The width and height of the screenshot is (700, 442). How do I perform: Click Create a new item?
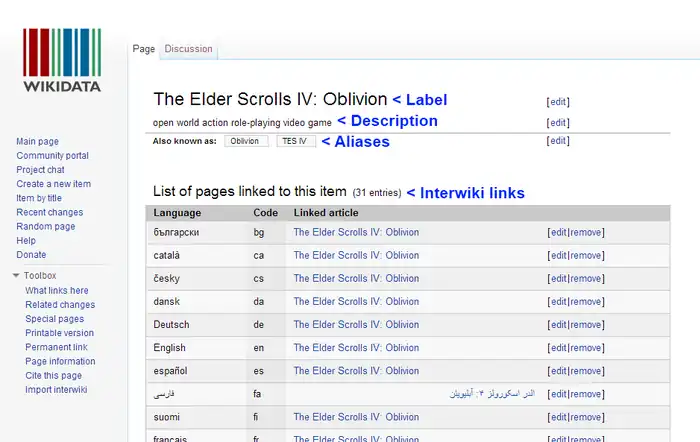click(53, 184)
